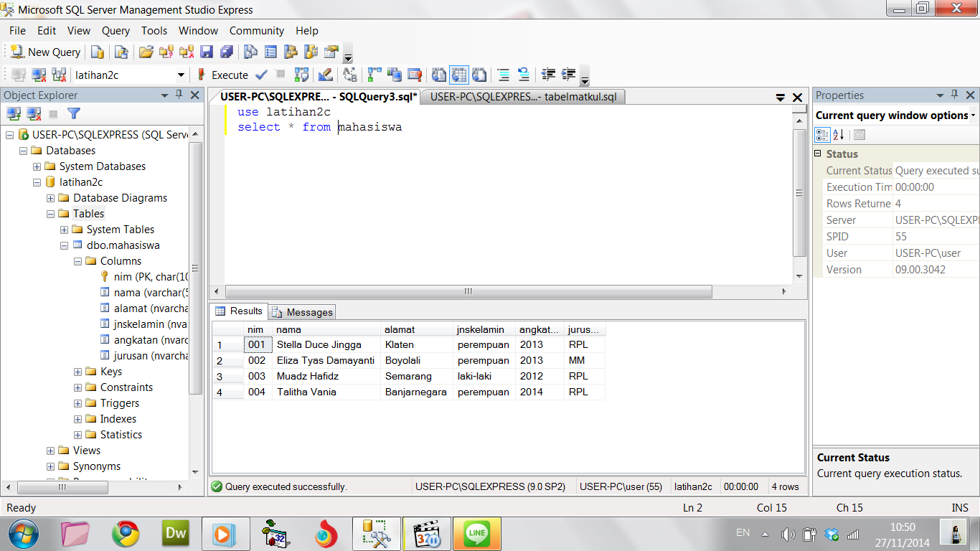
Task: Click the Change Connection icon
Action: tap(58, 75)
